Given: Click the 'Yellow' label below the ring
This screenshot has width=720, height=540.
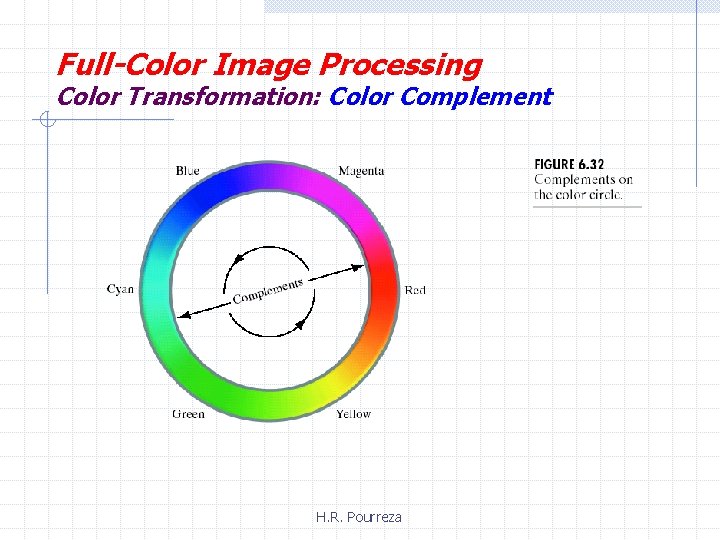Looking at the screenshot, I should [x=354, y=414].
